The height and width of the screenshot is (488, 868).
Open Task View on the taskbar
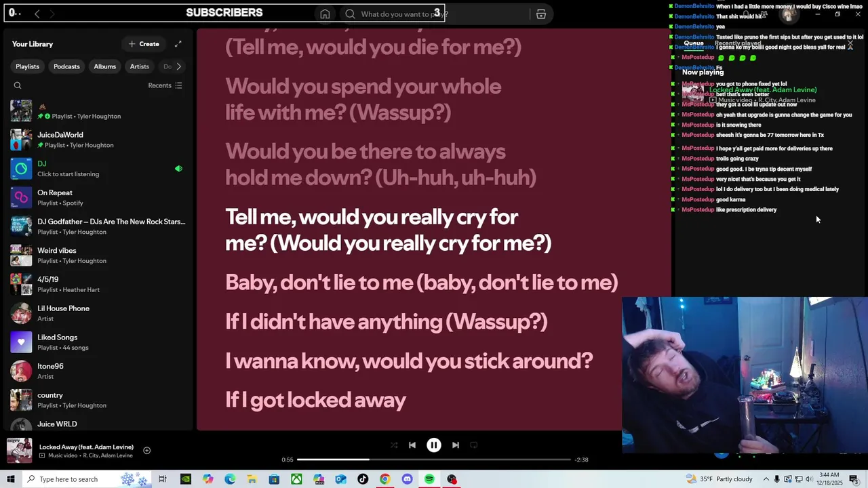click(x=163, y=479)
